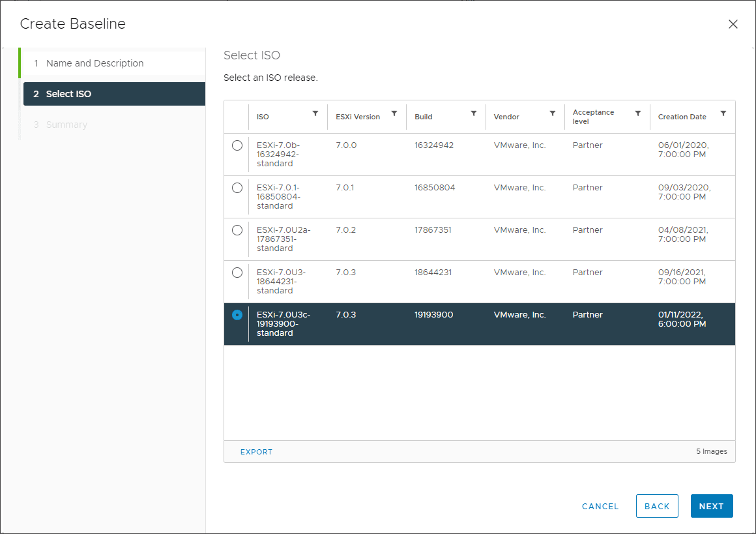The width and height of the screenshot is (756, 534).
Task: Open the ISO column filter icon
Action: [x=315, y=113]
